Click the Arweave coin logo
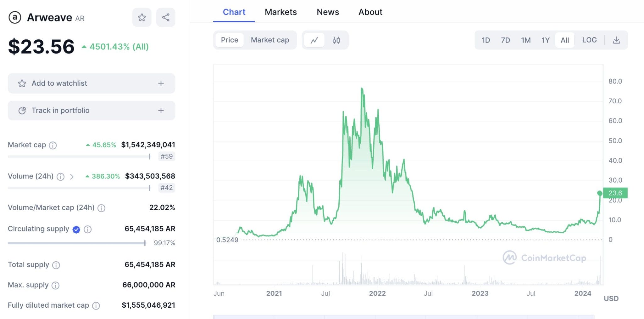Image resolution: width=644 pixels, height=319 pixels. [x=15, y=17]
